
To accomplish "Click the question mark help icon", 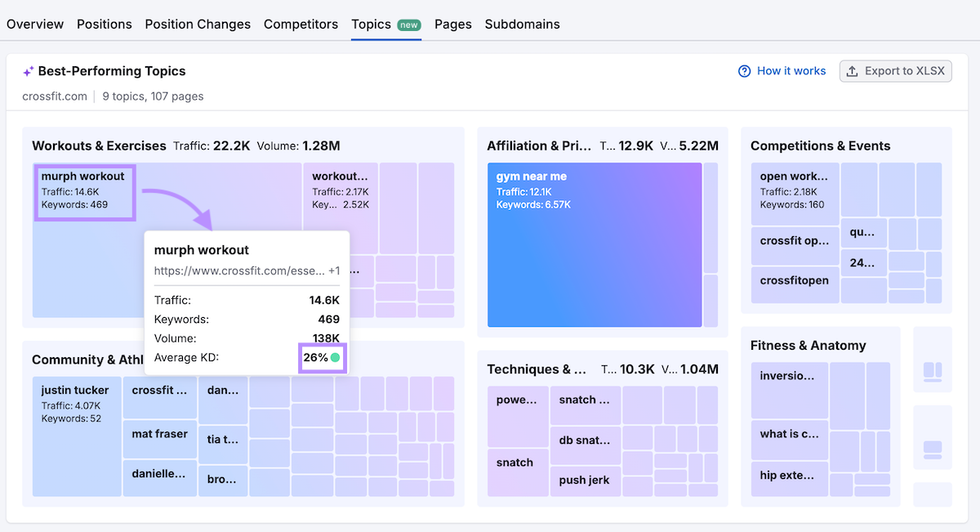I will (744, 71).
